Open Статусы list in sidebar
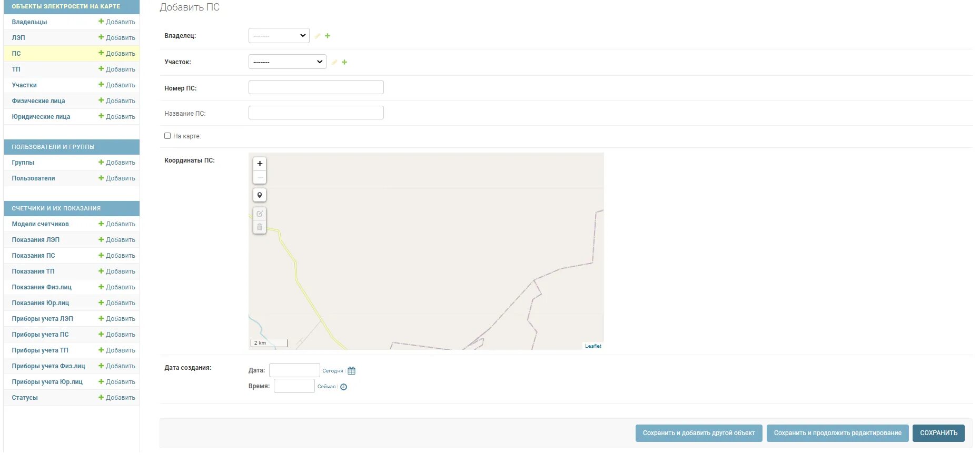The width and height of the screenshot is (980, 464). click(x=25, y=398)
